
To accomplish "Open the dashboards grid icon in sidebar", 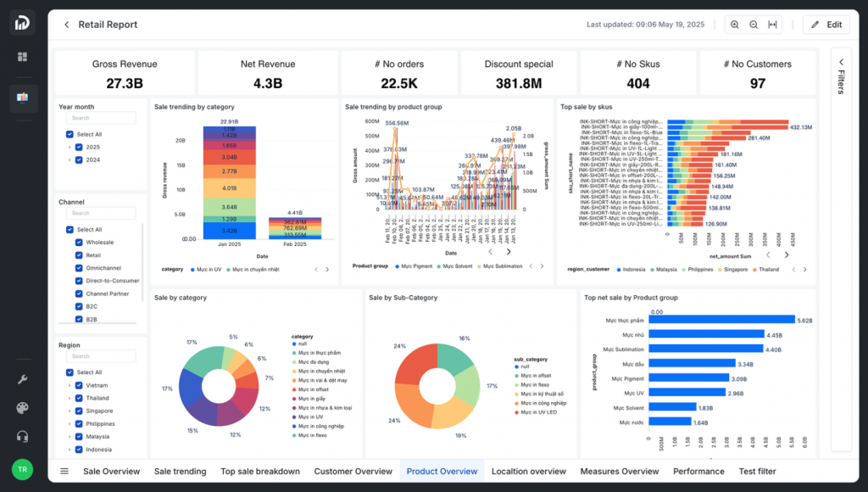I will tap(22, 57).
